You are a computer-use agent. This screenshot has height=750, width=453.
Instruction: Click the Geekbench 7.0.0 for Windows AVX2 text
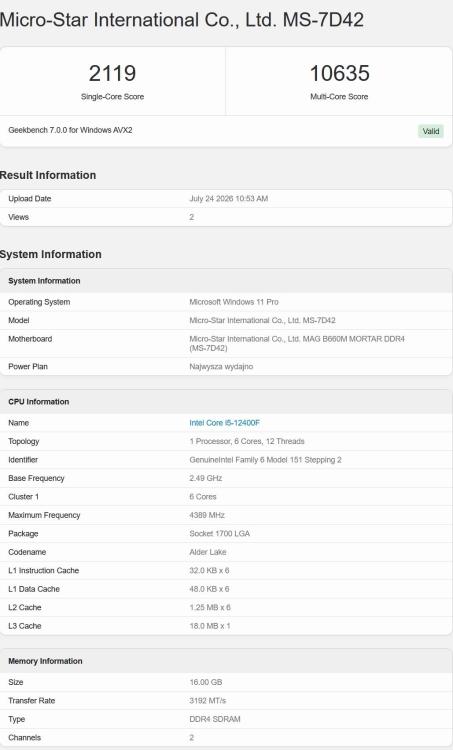(70, 130)
